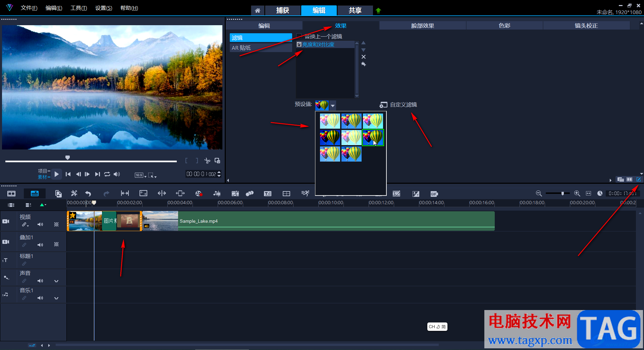Image resolution: width=644 pixels, height=350 pixels.
Task: Open the sound mixer icon
Action: [217, 193]
